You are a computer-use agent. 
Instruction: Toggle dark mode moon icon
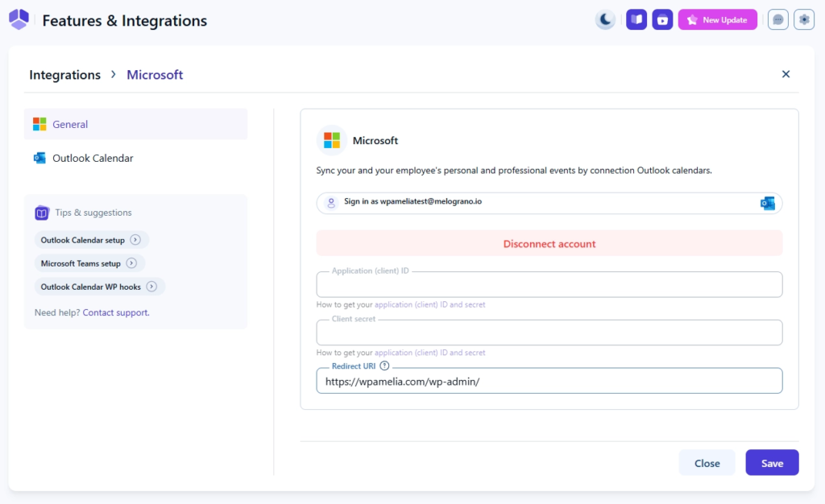pyautogui.click(x=605, y=20)
